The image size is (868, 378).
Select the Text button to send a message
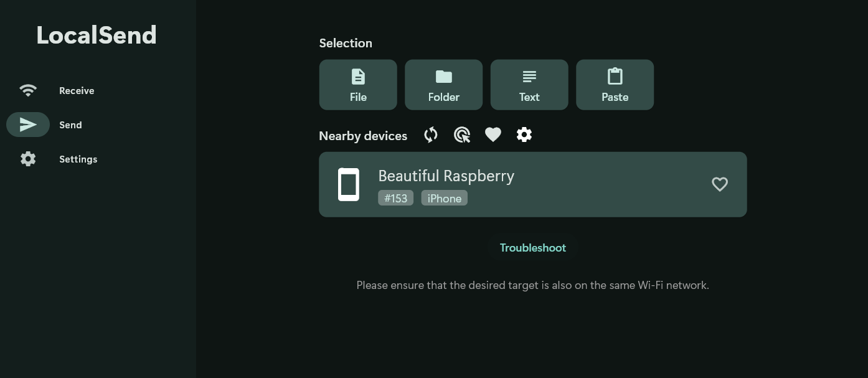(529, 85)
